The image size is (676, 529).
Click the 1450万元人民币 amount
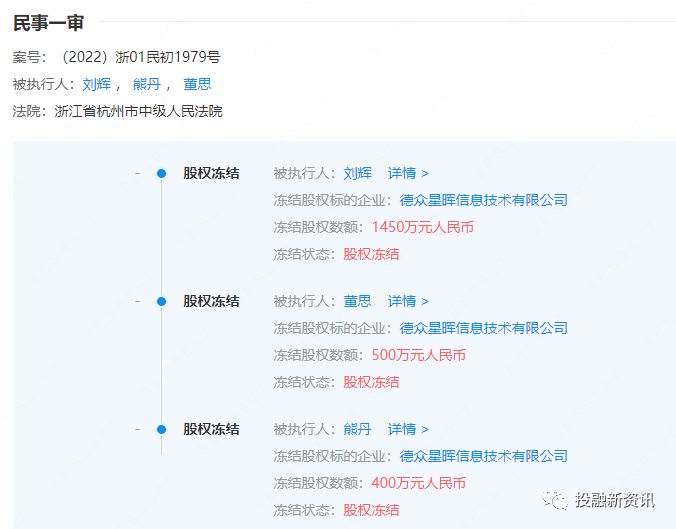(422, 227)
